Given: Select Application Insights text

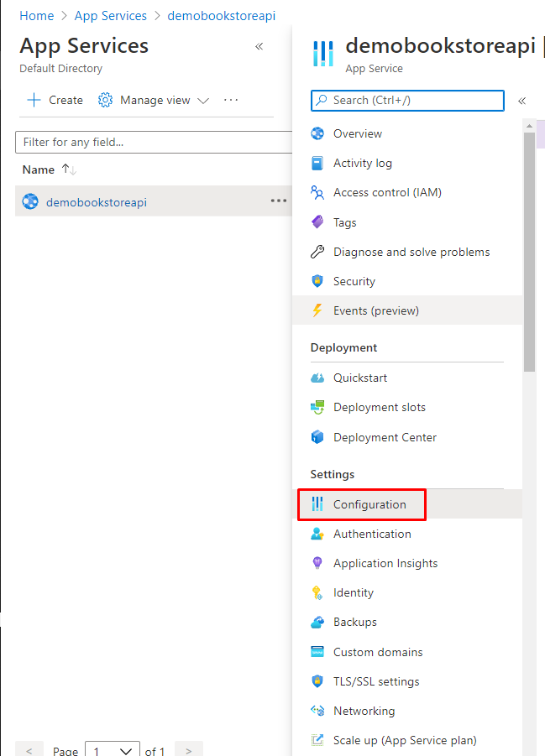Looking at the screenshot, I should tap(385, 563).
